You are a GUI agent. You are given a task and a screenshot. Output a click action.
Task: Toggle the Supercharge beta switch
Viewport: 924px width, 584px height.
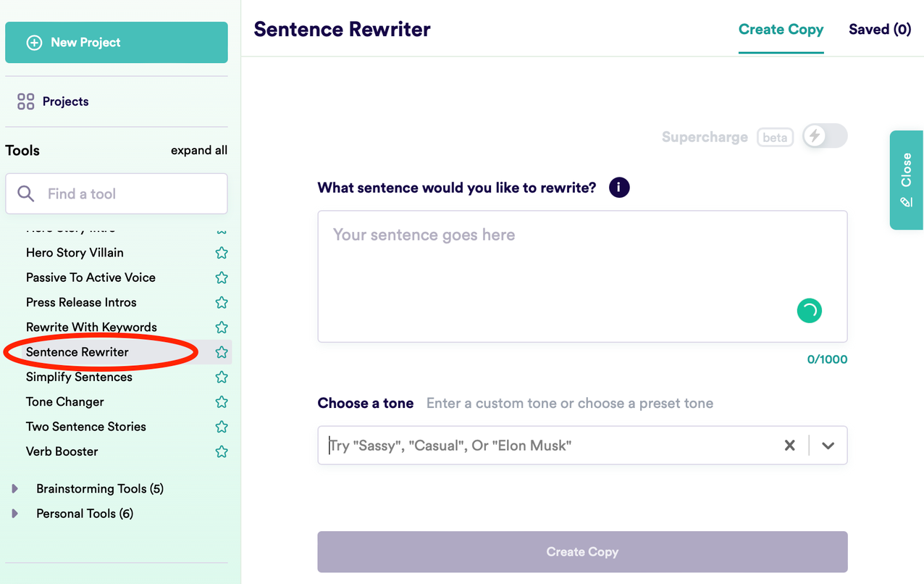[x=824, y=136]
